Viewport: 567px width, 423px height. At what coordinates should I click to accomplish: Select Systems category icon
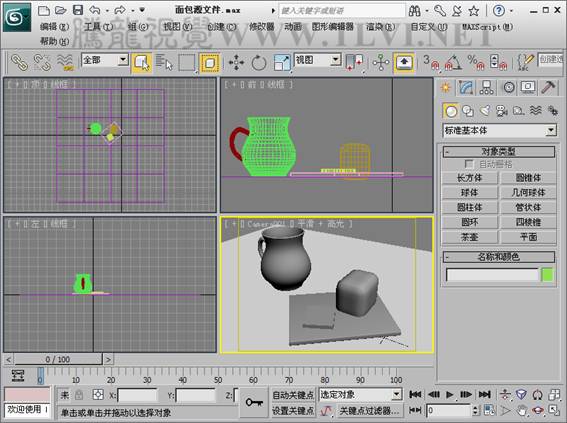tap(553, 111)
